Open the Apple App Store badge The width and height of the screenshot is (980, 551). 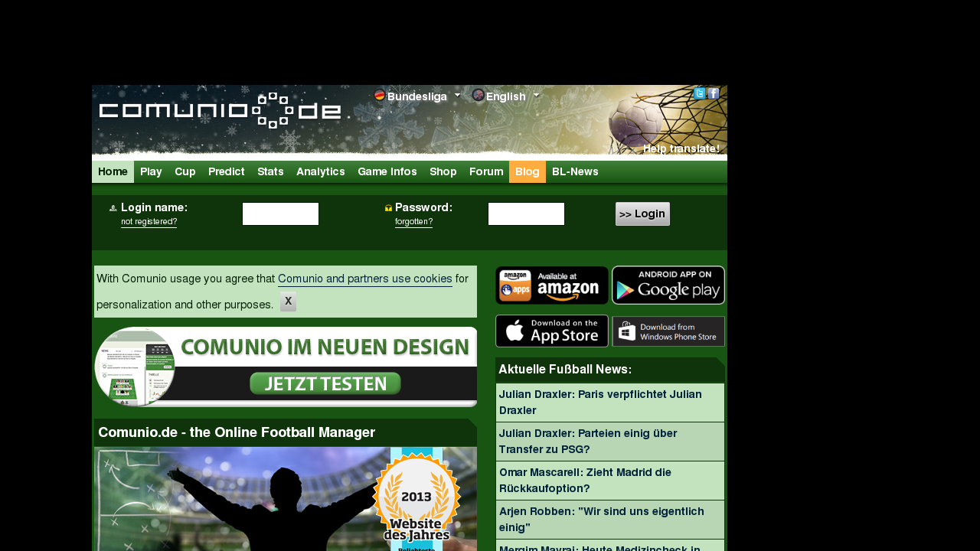point(552,331)
